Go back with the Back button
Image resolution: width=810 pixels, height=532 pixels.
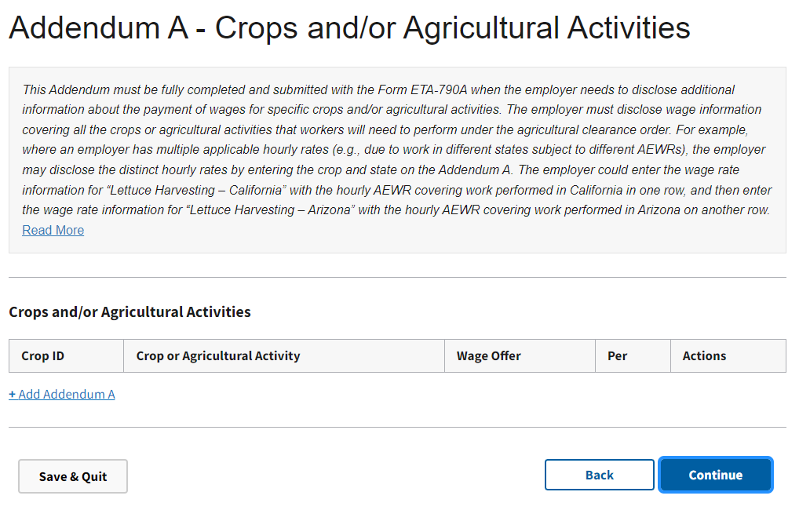[x=599, y=475]
